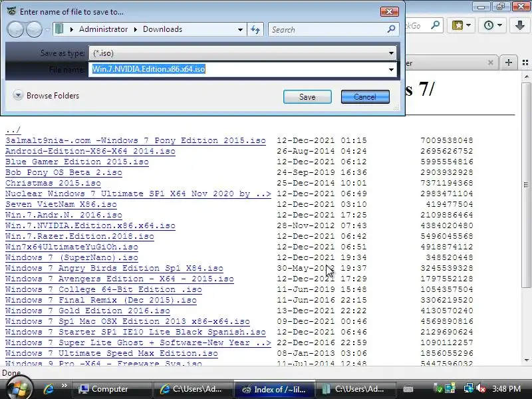Click the search magnifier icon in dialog

pyautogui.click(x=391, y=29)
